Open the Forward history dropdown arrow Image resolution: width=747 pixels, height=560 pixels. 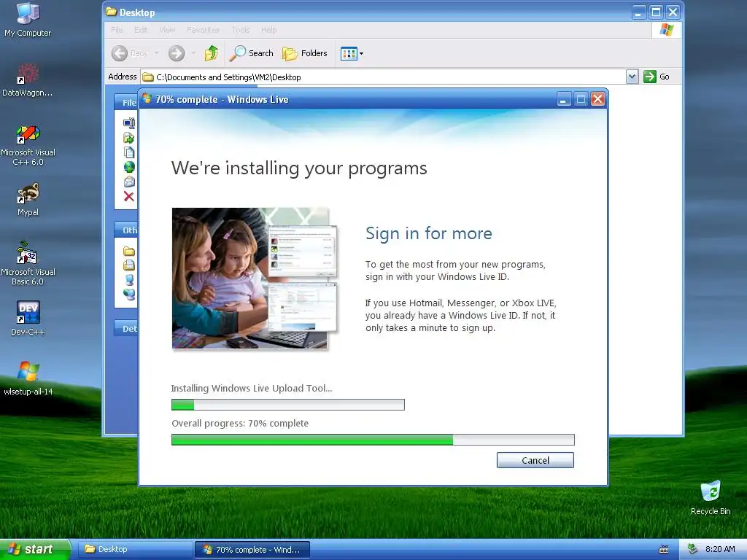coord(193,53)
